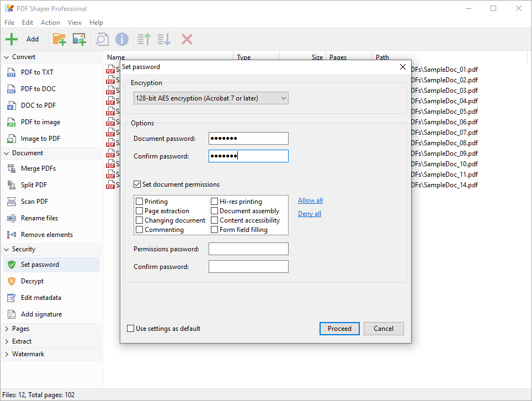The height and width of the screenshot is (401, 532).
Task: Select the SampleDoc_14.pdf row
Action: [444, 185]
